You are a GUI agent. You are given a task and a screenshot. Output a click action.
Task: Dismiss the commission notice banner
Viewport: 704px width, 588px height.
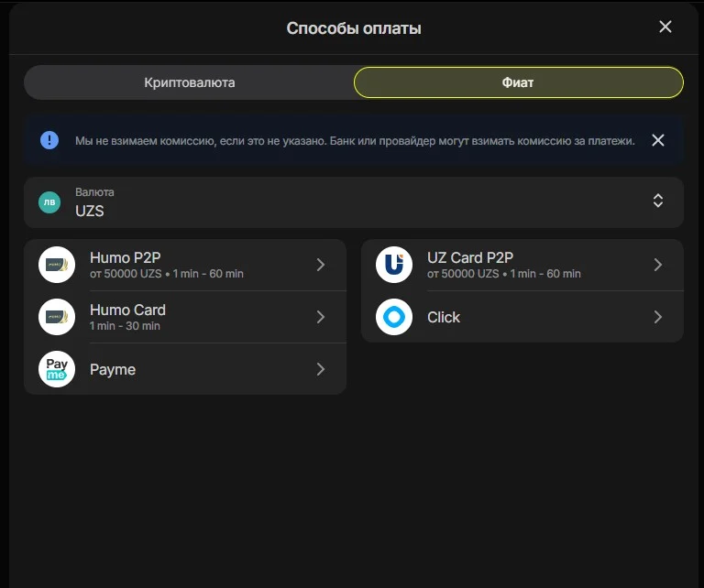[658, 140]
